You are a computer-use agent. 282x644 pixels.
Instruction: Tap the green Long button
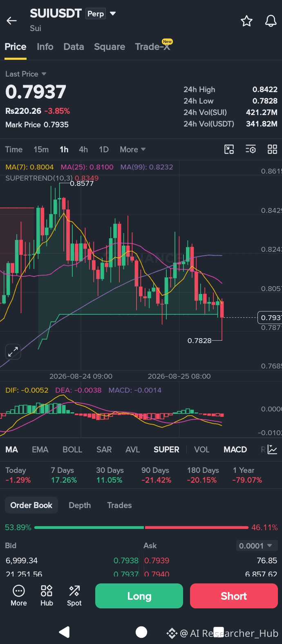coord(139,596)
